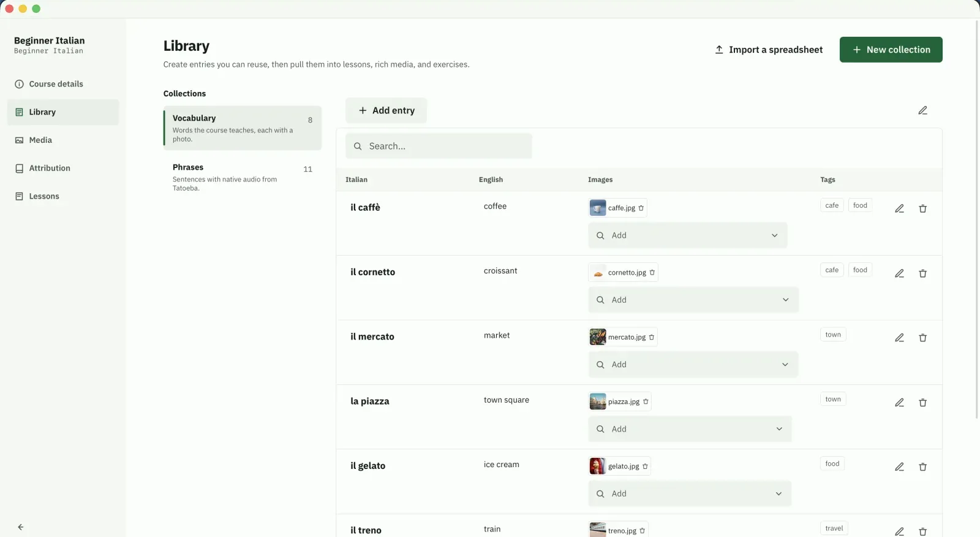Screen dimensions: 980x537
Task: Click the food tag on il cornetto
Action: [860, 270]
